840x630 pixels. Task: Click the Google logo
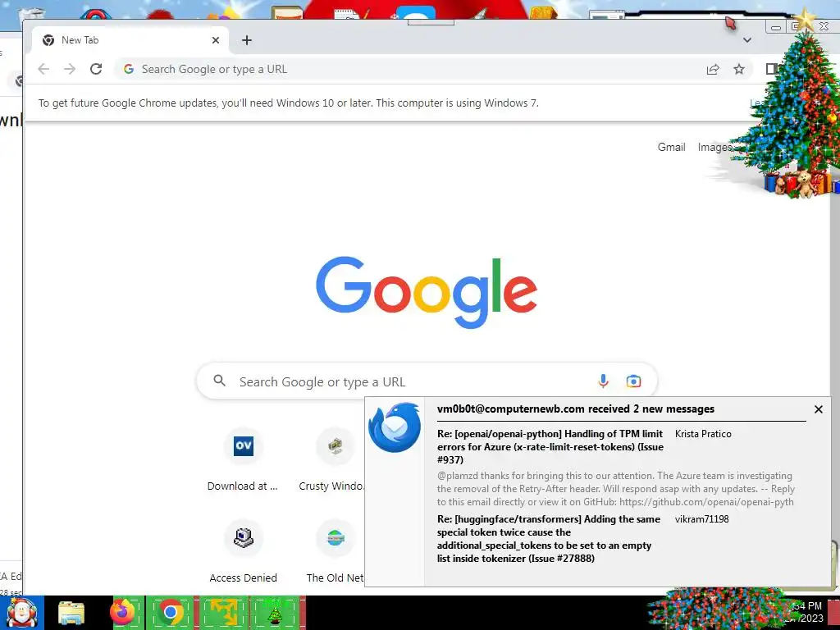[427, 292]
